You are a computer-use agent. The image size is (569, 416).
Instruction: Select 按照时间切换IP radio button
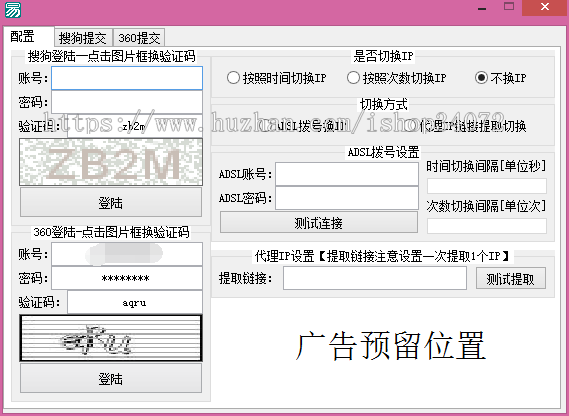[x=276, y=78]
